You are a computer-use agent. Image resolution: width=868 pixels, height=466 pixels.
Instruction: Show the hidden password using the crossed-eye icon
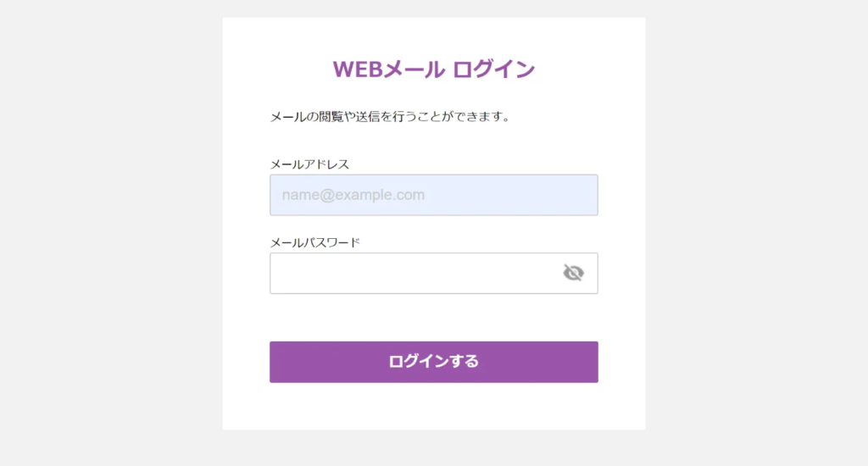coord(574,273)
